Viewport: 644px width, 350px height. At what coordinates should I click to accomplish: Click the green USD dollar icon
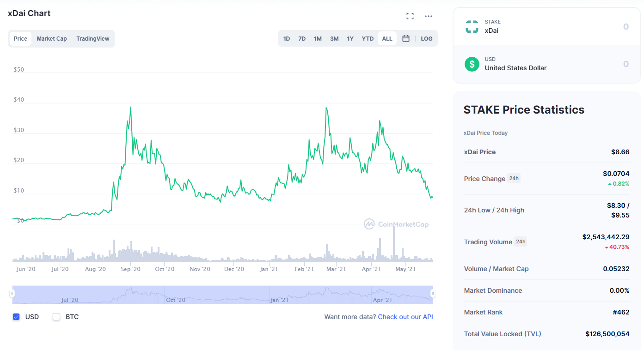pyautogui.click(x=472, y=64)
